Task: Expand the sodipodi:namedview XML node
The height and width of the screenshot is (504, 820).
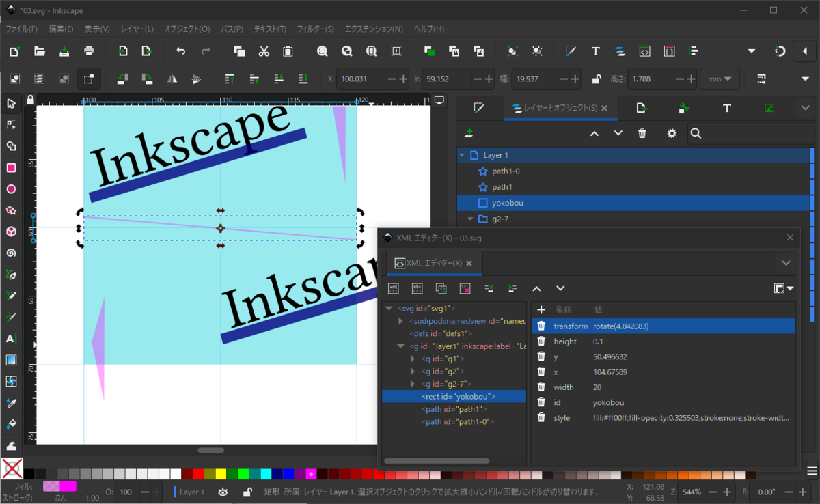Action: click(x=401, y=320)
